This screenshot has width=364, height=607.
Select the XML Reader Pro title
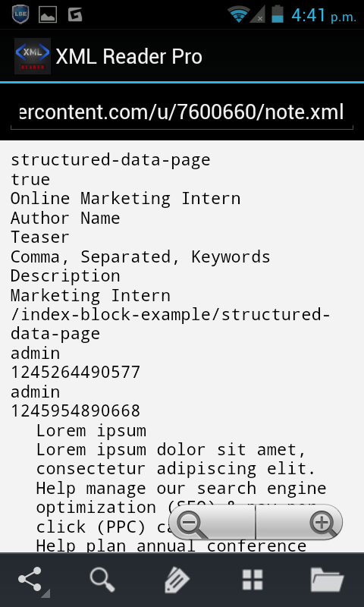tap(129, 56)
